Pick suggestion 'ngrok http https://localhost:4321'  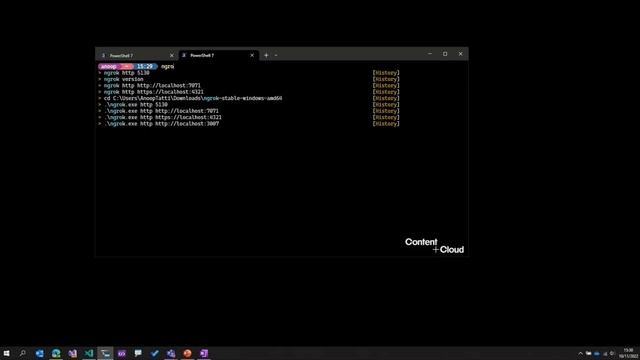(153, 92)
